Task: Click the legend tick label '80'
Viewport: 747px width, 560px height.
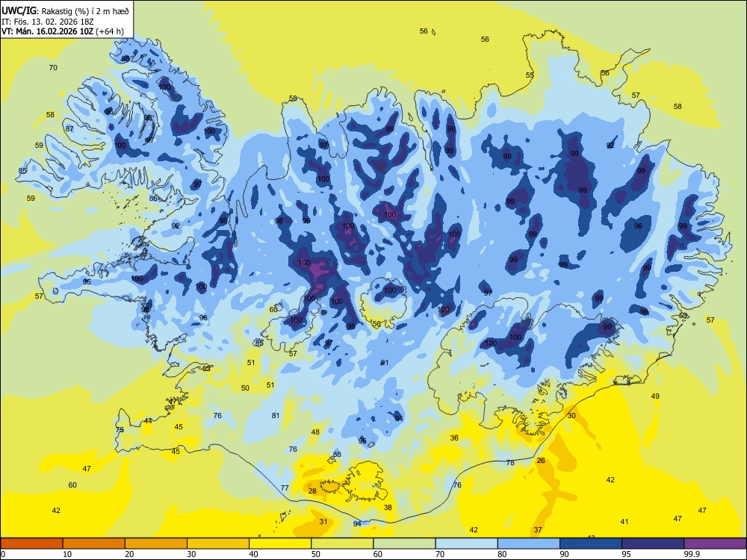Action: point(502,554)
